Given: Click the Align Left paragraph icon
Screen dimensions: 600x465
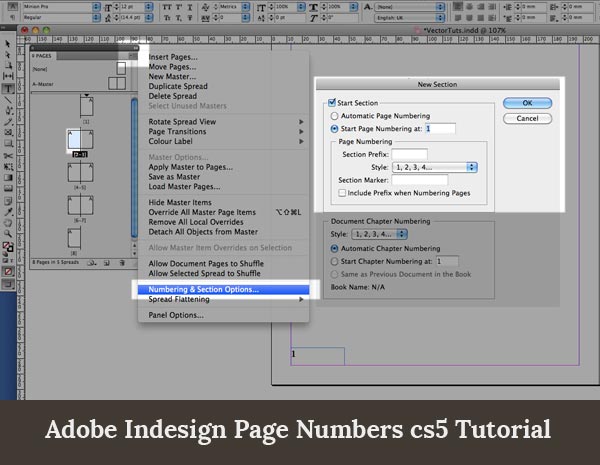Looking at the screenshot, I should 458,7.
